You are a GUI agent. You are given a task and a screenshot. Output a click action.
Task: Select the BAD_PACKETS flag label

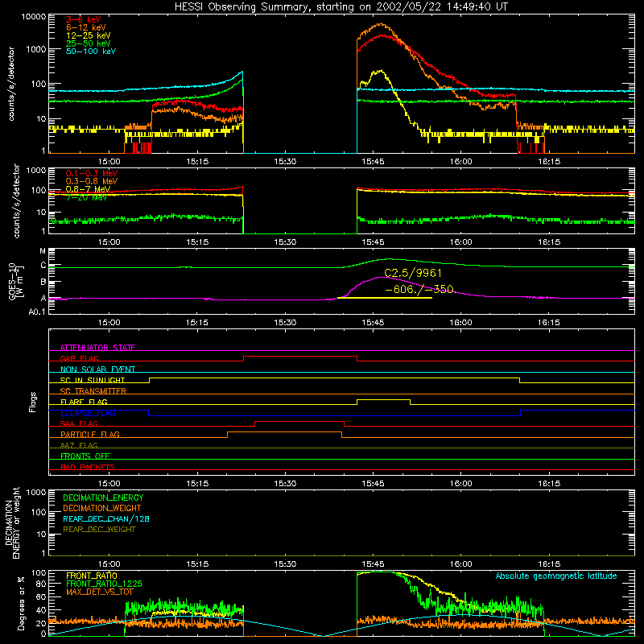(88, 467)
